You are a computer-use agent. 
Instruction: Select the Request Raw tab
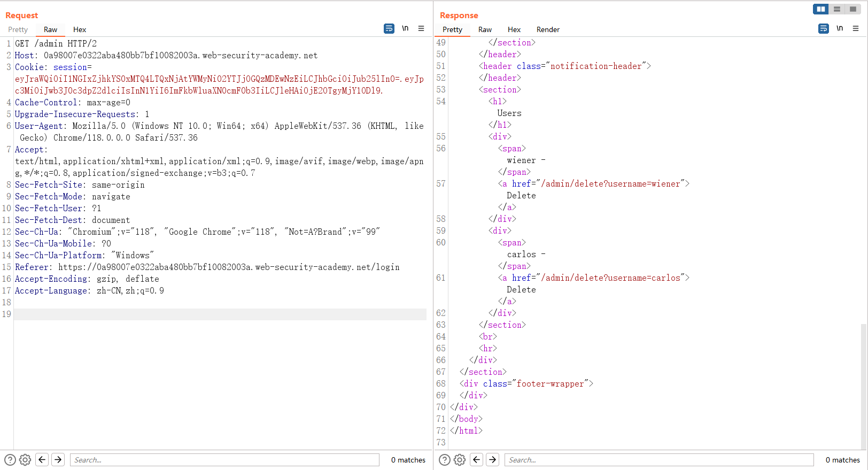click(50, 29)
